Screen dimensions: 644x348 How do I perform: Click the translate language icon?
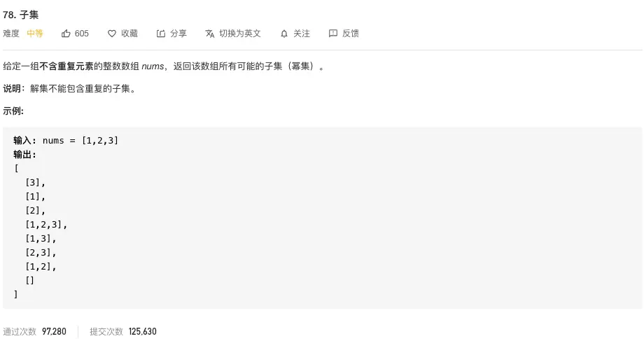tap(210, 34)
